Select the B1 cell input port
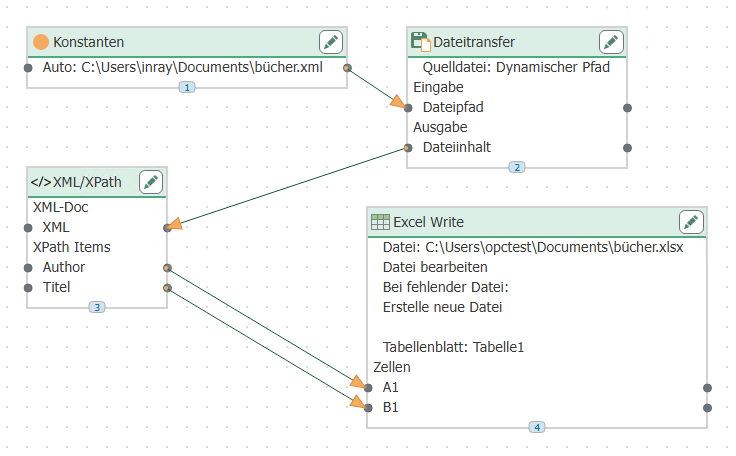The width and height of the screenshot is (736, 456). (367, 407)
